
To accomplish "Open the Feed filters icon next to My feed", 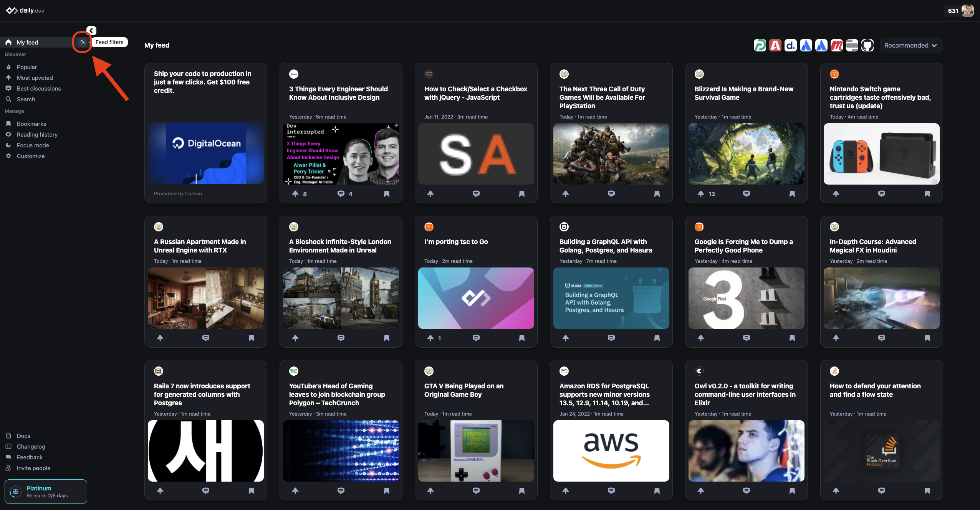I will coord(82,42).
